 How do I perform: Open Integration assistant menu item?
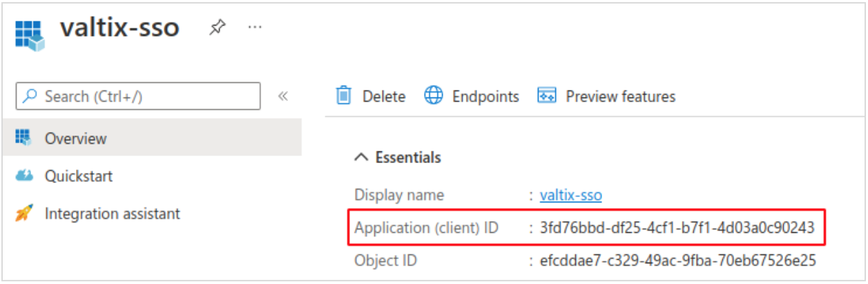tap(112, 214)
